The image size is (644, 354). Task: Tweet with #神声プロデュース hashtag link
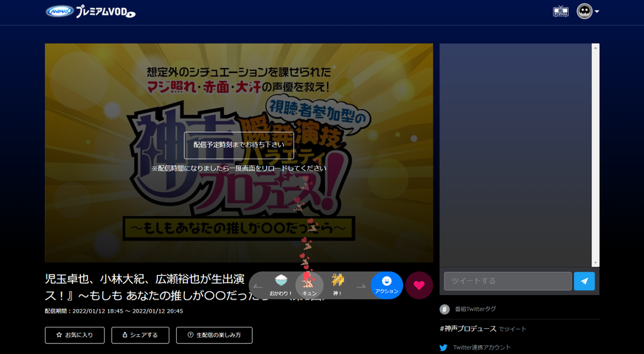468,328
